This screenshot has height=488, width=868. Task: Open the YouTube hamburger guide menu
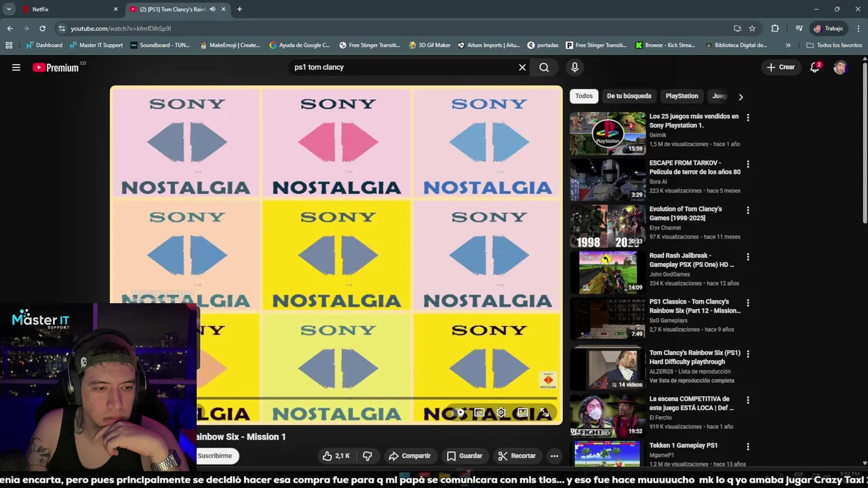(16, 67)
